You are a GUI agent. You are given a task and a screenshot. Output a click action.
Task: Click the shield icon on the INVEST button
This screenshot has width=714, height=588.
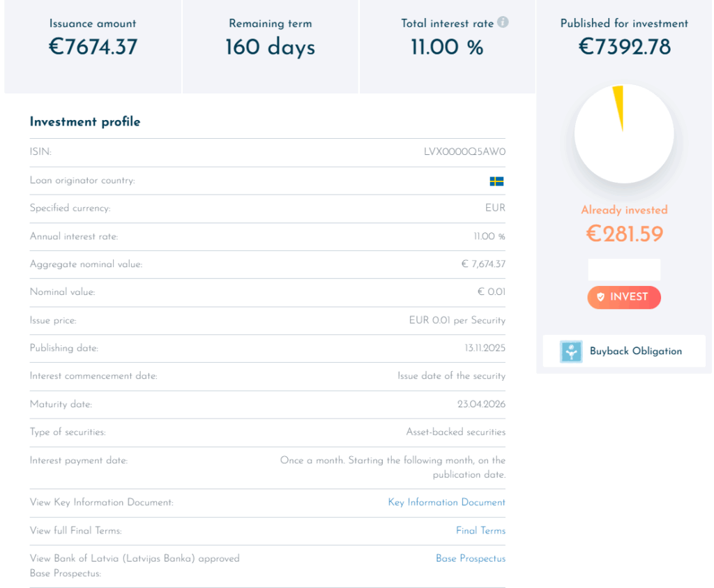tap(600, 297)
